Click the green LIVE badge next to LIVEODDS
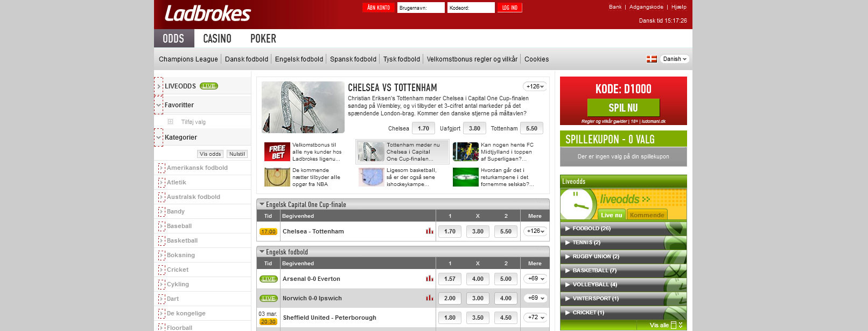The width and height of the screenshot is (868, 331). (x=209, y=86)
